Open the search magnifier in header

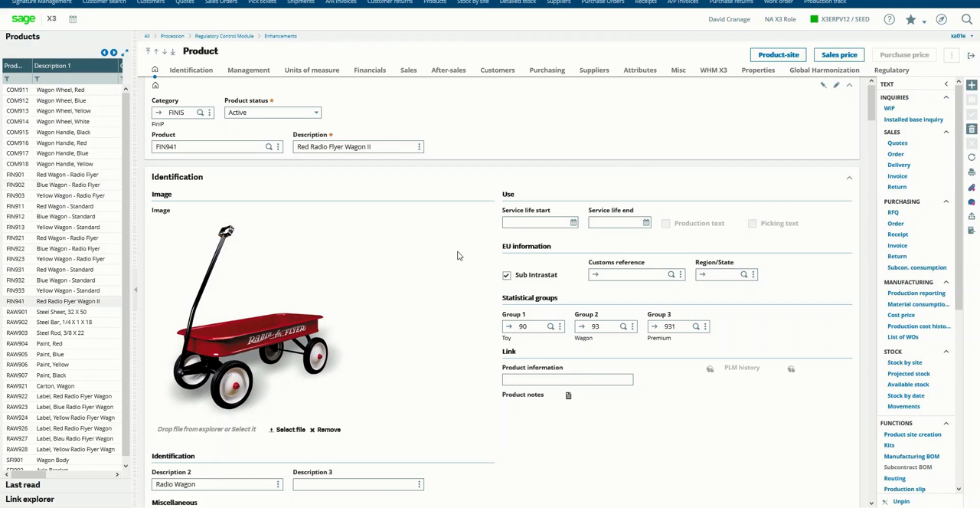click(x=966, y=19)
